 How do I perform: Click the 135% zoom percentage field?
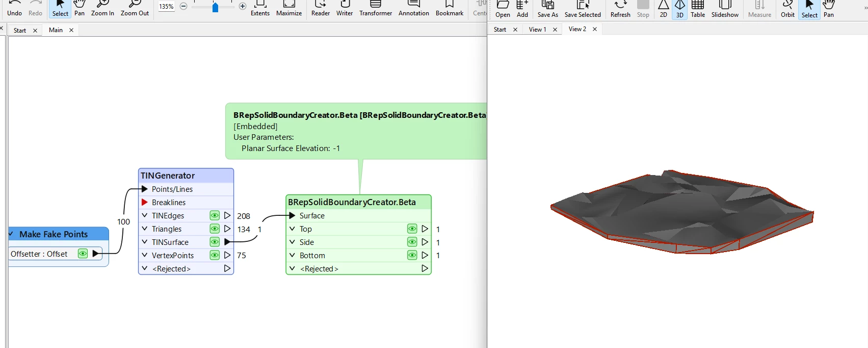(166, 7)
